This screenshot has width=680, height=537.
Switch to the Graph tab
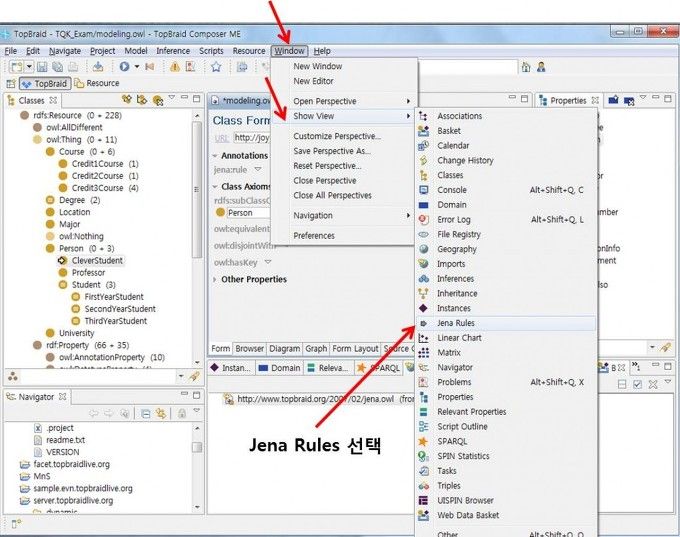coord(316,349)
